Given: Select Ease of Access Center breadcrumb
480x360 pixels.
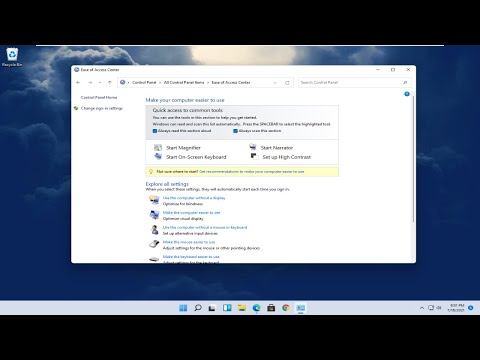Looking at the screenshot, I should (x=231, y=82).
